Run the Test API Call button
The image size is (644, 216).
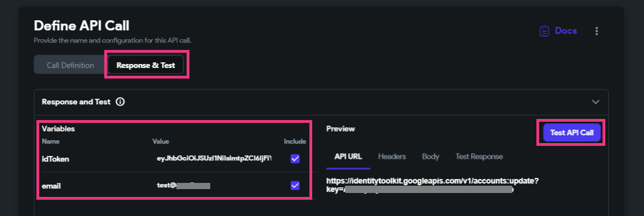pos(572,132)
